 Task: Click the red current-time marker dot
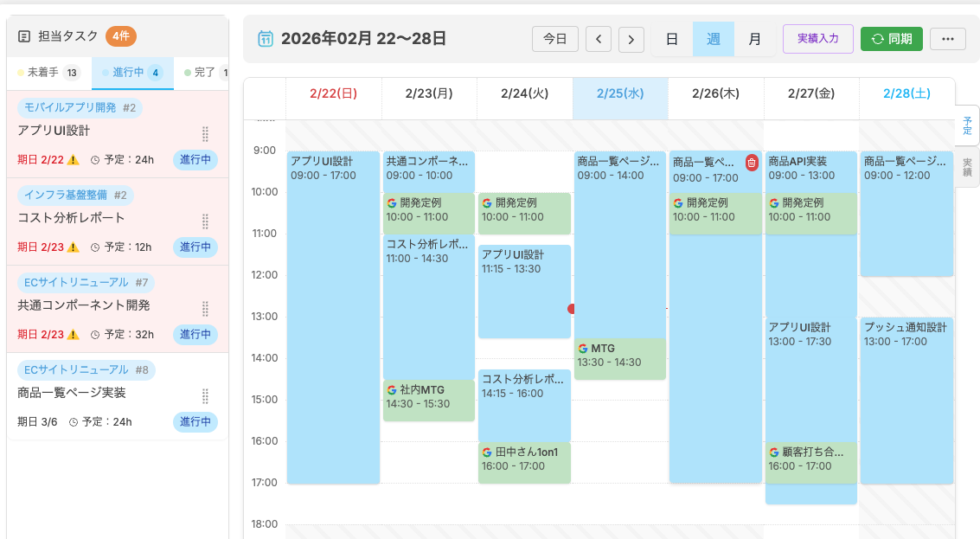[x=571, y=308]
